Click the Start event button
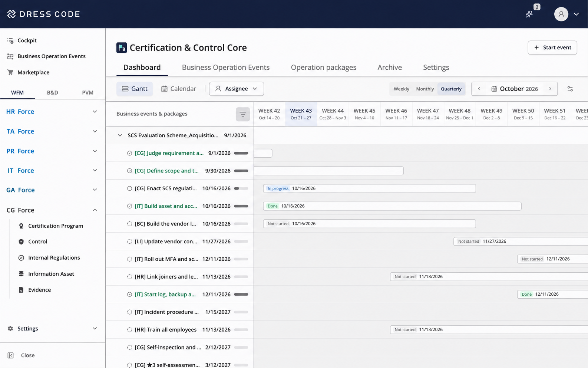588x368 pixels. pos(552,48)
